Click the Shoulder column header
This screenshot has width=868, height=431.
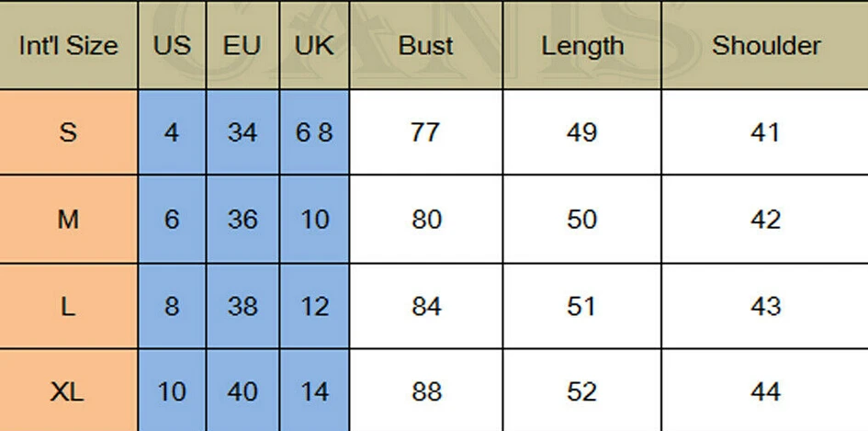pyautogui.click(x=765, y=45)
